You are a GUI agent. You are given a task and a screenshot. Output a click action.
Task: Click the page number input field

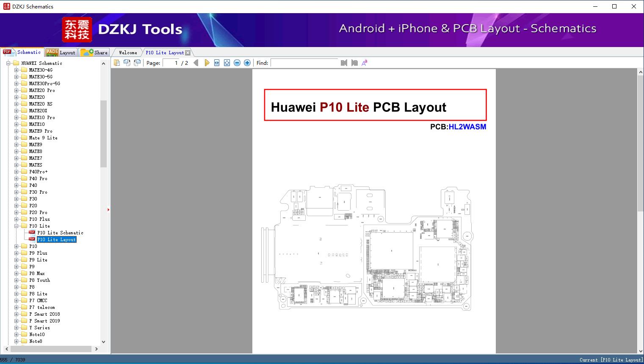coord(171,63)
